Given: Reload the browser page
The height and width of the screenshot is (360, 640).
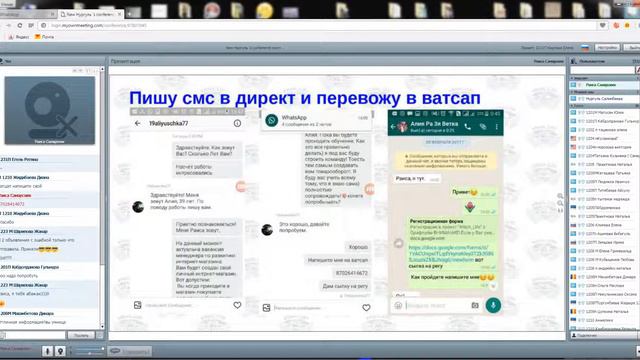Looking at the screenshot, I should [x=20, y=25].
